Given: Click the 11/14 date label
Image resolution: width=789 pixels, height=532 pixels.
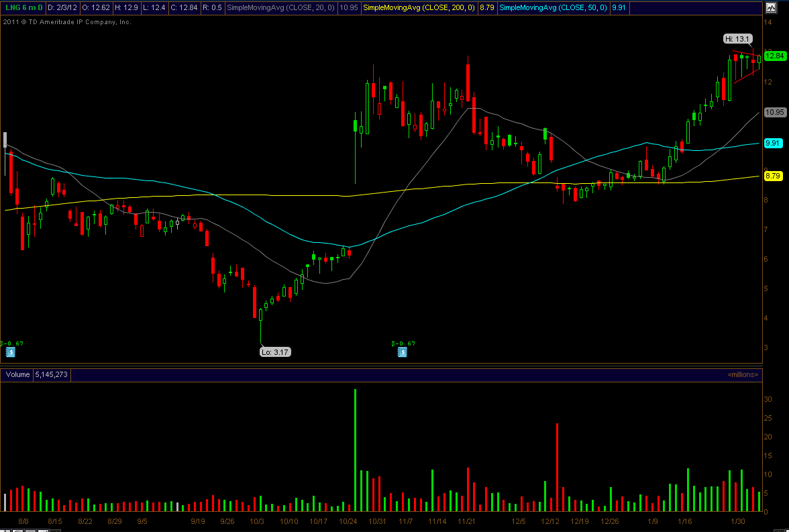Looking at the screenshot, I should [x=437, y=521].
